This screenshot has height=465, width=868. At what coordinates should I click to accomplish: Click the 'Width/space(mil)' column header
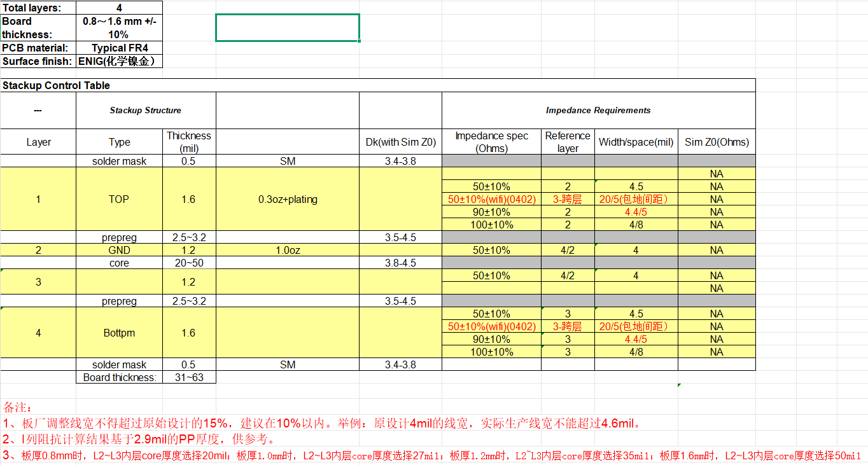[636, 142]
